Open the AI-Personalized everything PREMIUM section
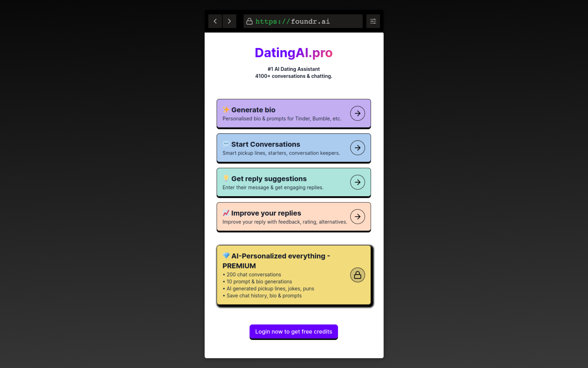This screenshot has height=368, width=588. point(358,275)
